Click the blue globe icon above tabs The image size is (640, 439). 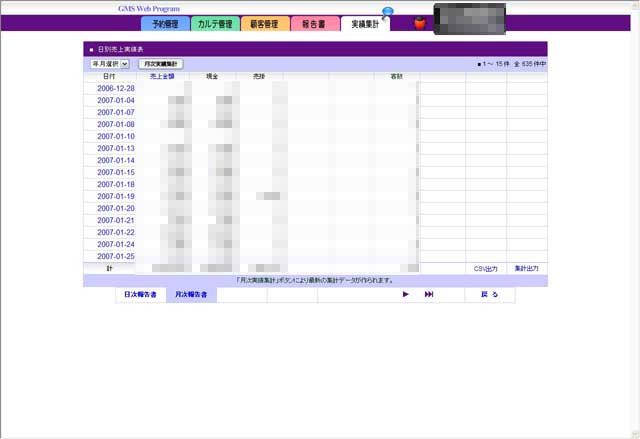tap(387, 12)
